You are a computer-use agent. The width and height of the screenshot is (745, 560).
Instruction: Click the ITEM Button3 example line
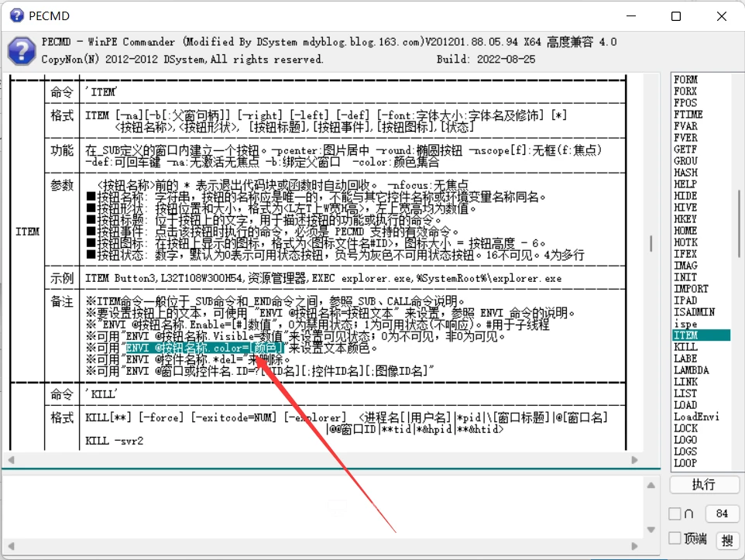click(323, 278)
